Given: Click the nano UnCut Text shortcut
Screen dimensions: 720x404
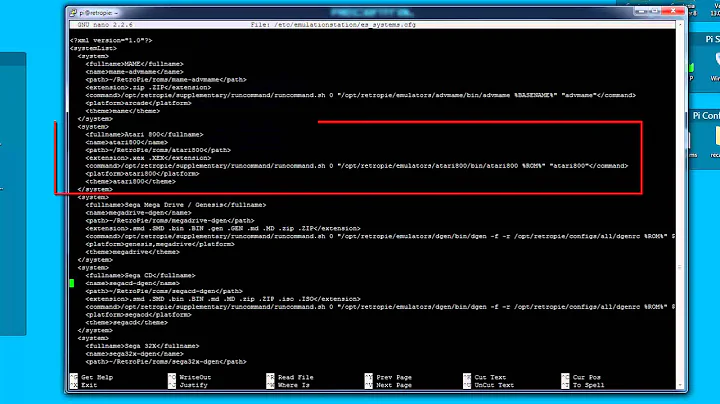Looking at the screenshot, I should click(489, 385).
